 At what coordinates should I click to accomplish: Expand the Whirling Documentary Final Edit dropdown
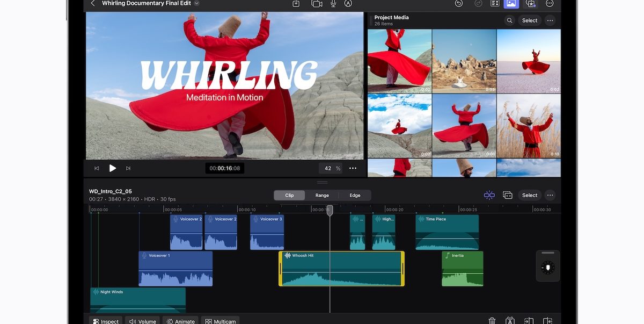(x=196, y=3)
